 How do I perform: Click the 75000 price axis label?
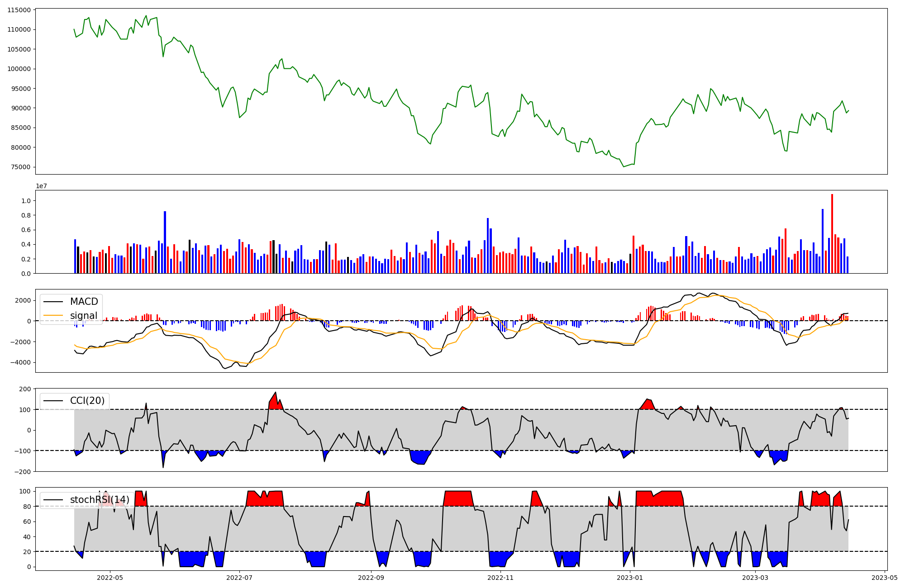pos(21,167)
